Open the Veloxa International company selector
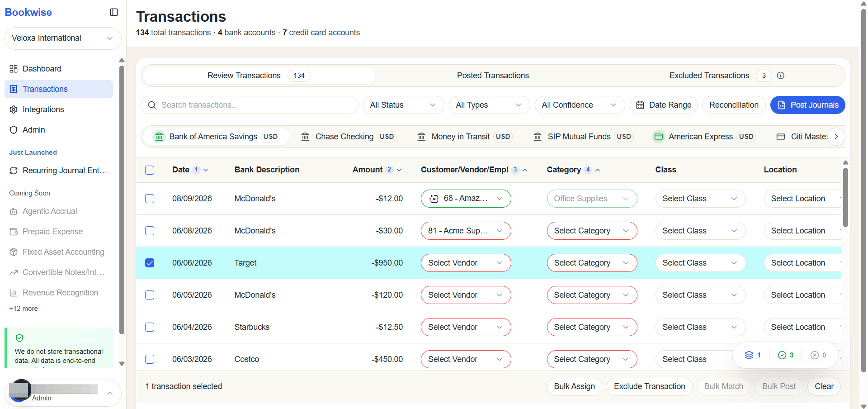The width and height of the screenshot is (868, 409). [x=63, y=38]
